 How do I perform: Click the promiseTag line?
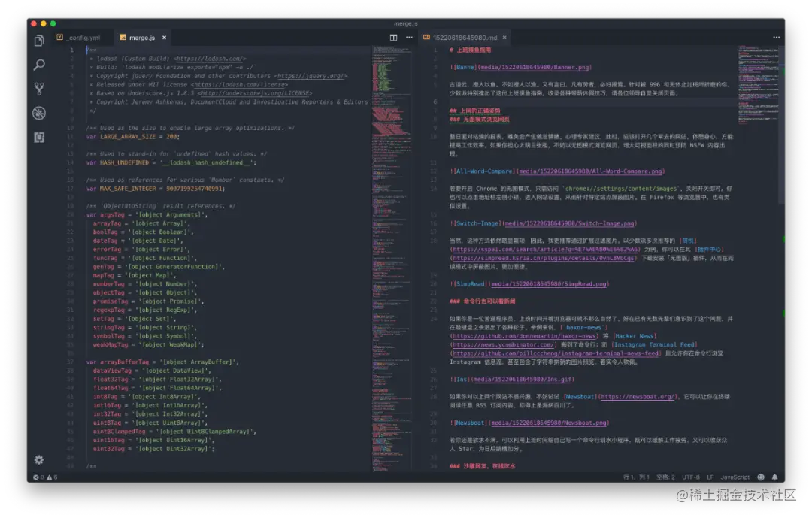coord(149,301)
